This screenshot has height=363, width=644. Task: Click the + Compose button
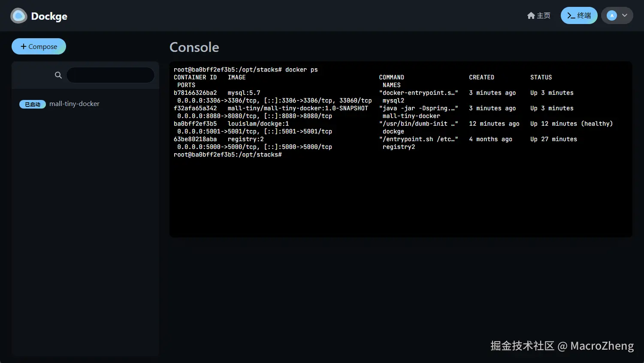pyautogui.click(x=39, y=46)
